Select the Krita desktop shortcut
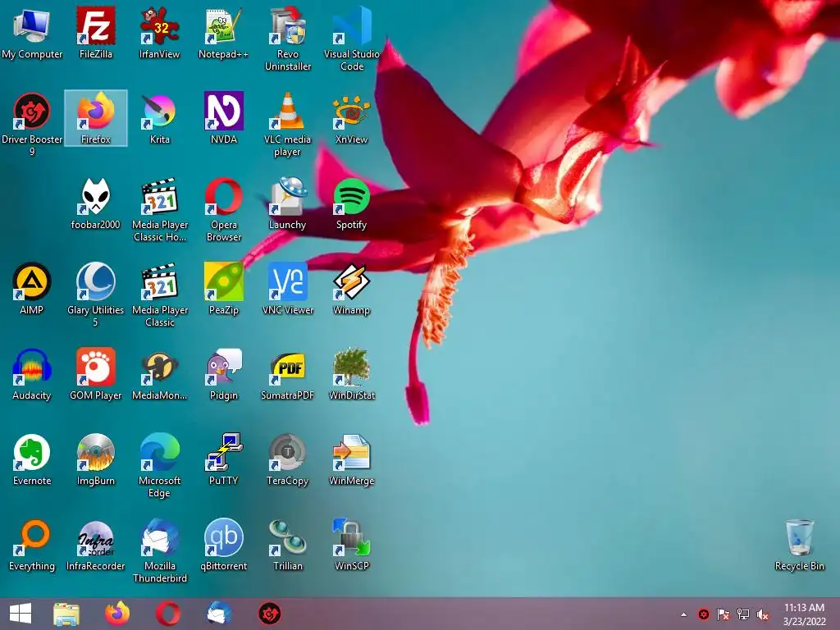Image resolution: width=840 pixels, height=630 pixels. 160,118
